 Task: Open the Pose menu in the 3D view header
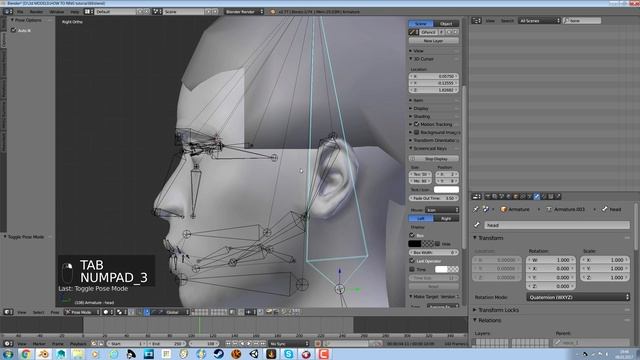(55, 312)
